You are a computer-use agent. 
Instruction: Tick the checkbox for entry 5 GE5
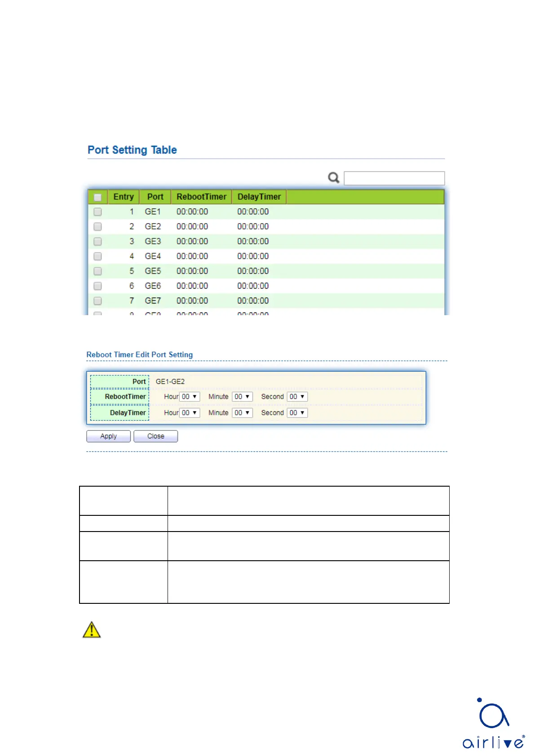[97, 271]
